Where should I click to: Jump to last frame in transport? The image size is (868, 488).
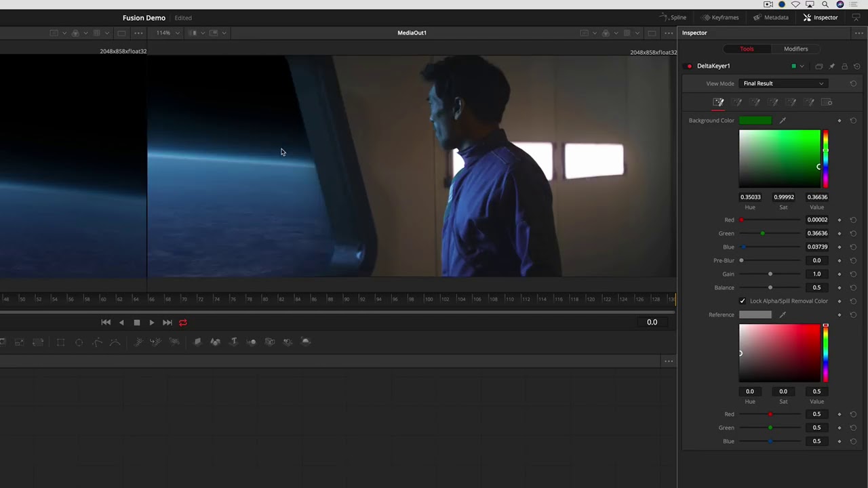click(x=167, y=323)
